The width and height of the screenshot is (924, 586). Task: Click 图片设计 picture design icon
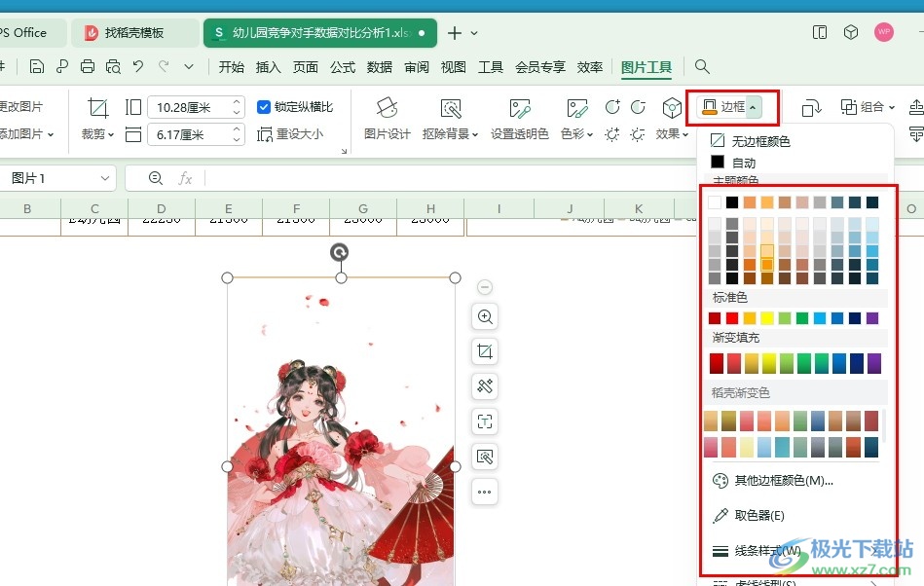coord(387,120)
